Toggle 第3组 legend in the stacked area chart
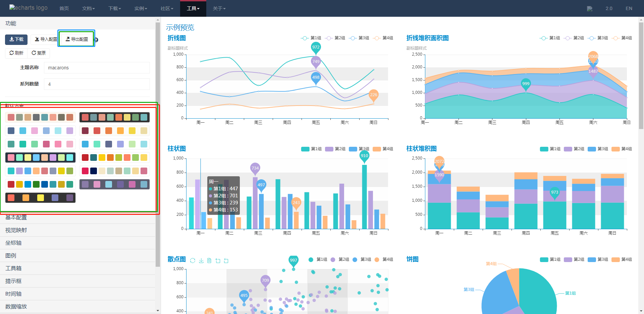 click(x=598, y=38)
